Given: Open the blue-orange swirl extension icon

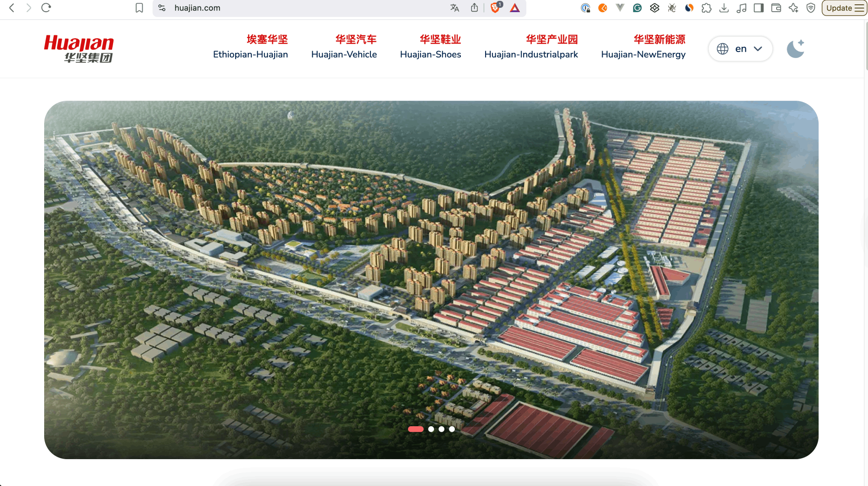Looking at the screenshot, I should tap(689, 8).
